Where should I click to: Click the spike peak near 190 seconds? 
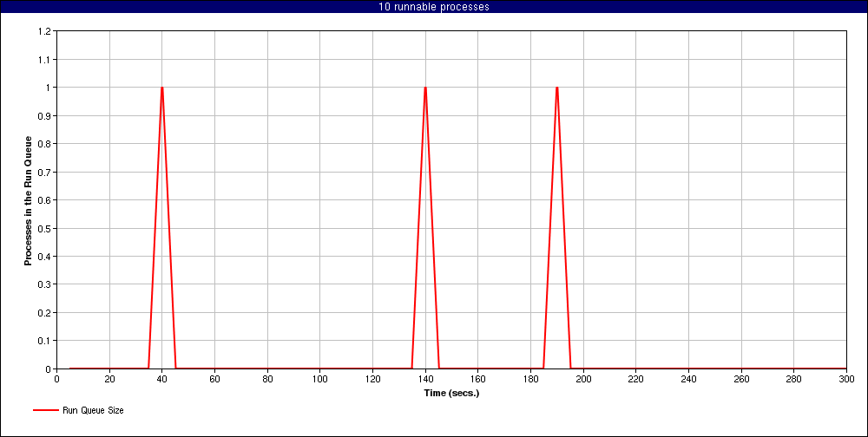click(557, 88)
